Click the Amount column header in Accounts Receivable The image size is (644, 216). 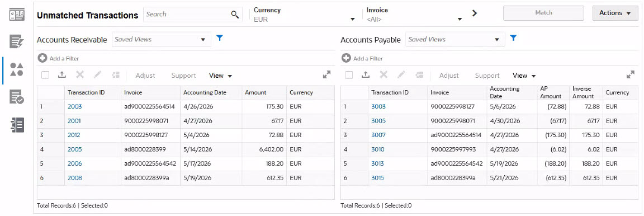pyautogui.click(x=264, y=92)
